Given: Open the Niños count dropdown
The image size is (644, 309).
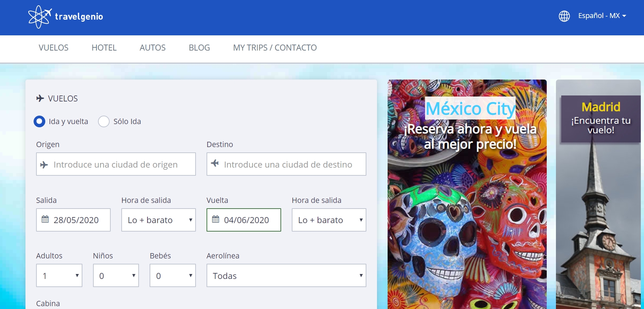Looking at the screenshot, I should click(x=116, y=275).
